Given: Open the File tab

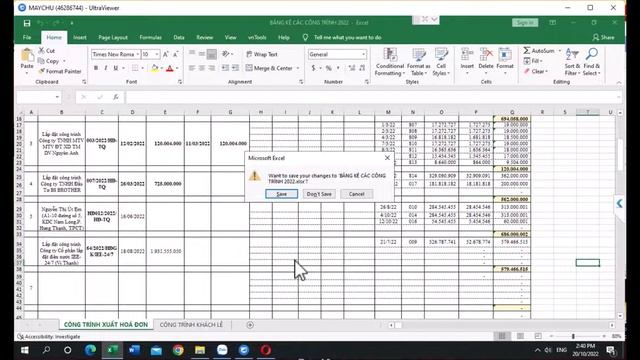Looking at the screenshot, I should coord(27,37).
